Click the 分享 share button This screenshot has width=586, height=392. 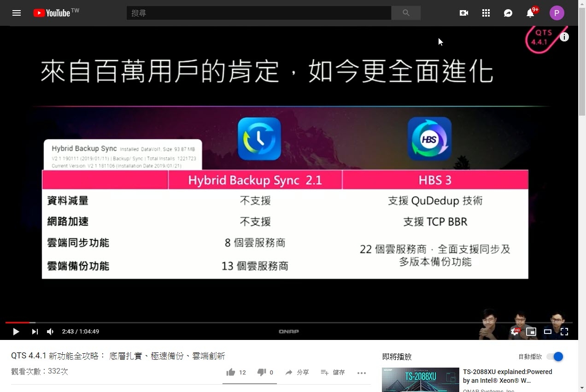(297, 372)
